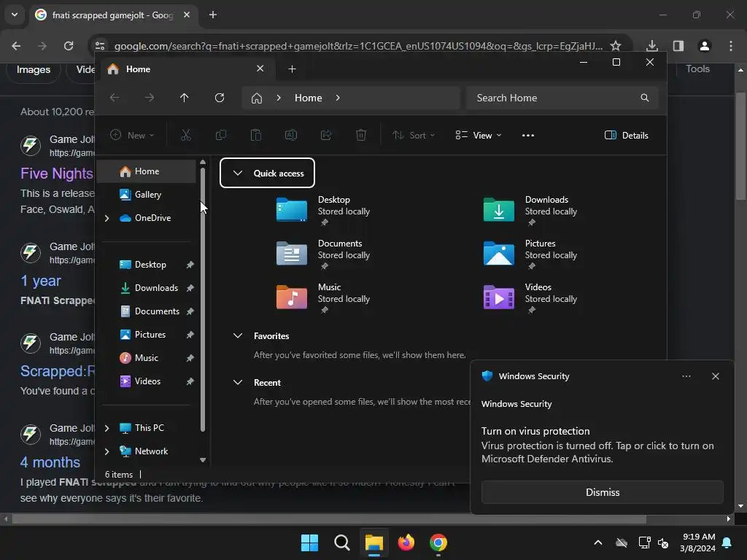The width and height of the screenshot is (747, 560).
Task: Toggle the Details pane
Action: (627, 135)
